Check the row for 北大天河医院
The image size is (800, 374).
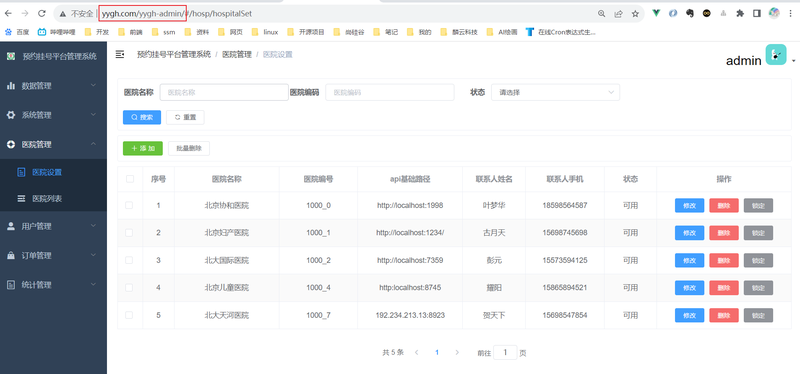pos(129,315)
